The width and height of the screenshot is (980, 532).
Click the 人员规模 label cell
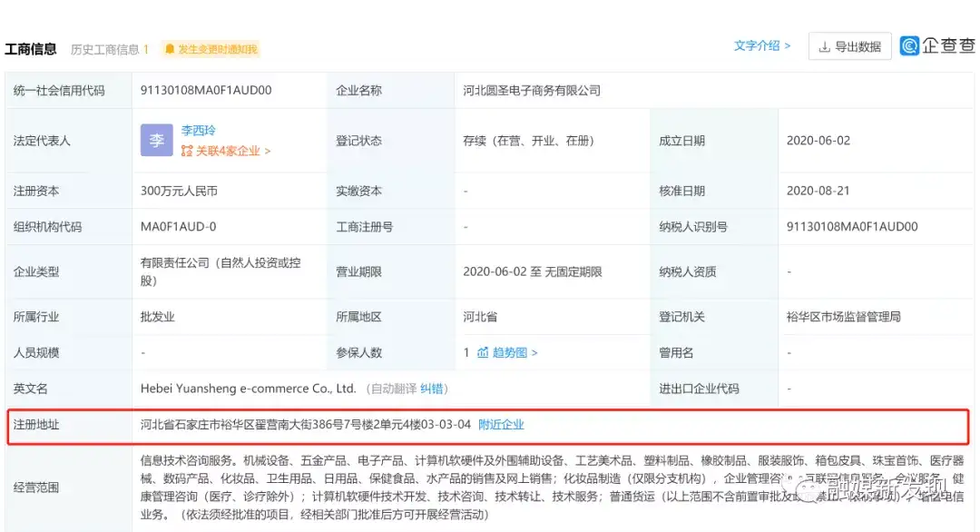point(69,352)
